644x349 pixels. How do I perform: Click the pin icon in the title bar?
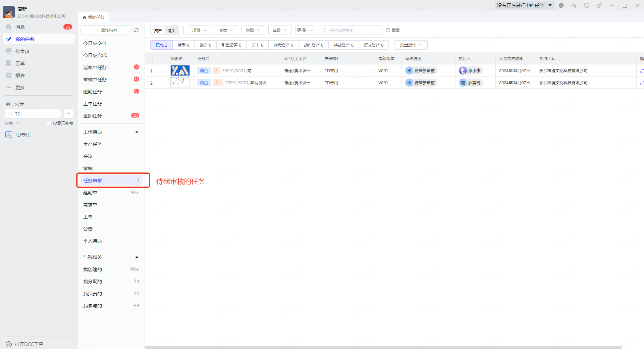click(x=599, y=5)
